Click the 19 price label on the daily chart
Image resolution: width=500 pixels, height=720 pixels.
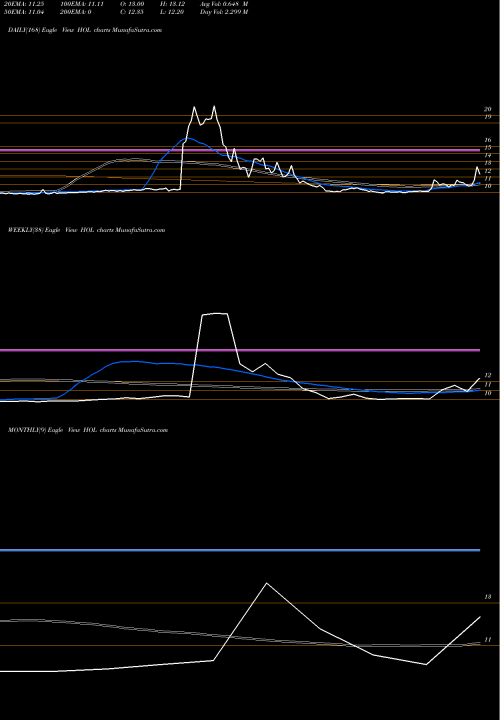pos(488,117)
